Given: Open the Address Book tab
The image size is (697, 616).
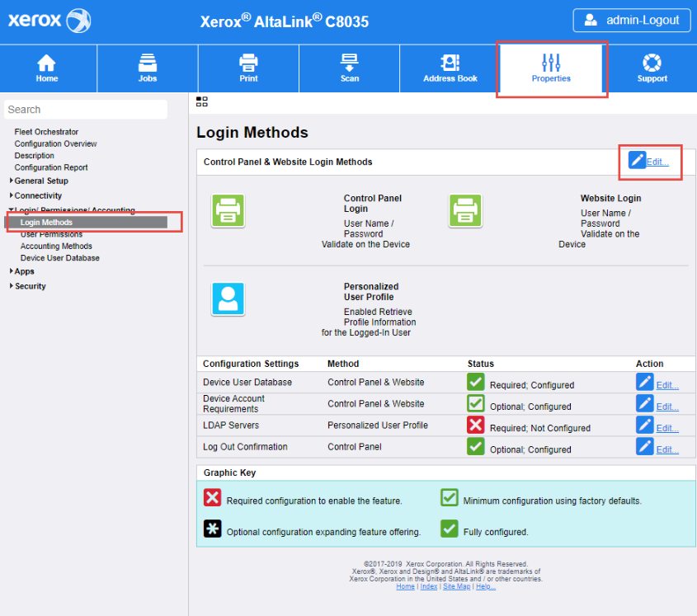Looking at the screenshot, I should coord(450,68).
